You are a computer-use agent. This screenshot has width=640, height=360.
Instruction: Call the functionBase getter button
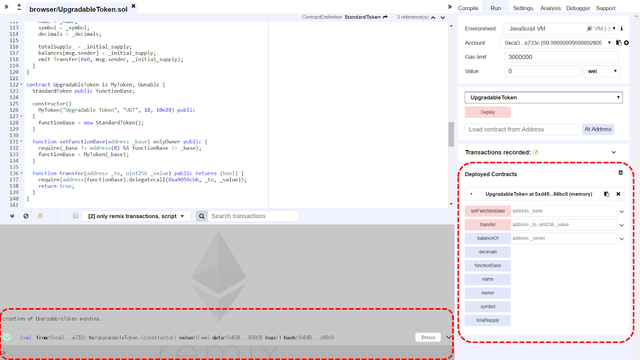488,265
